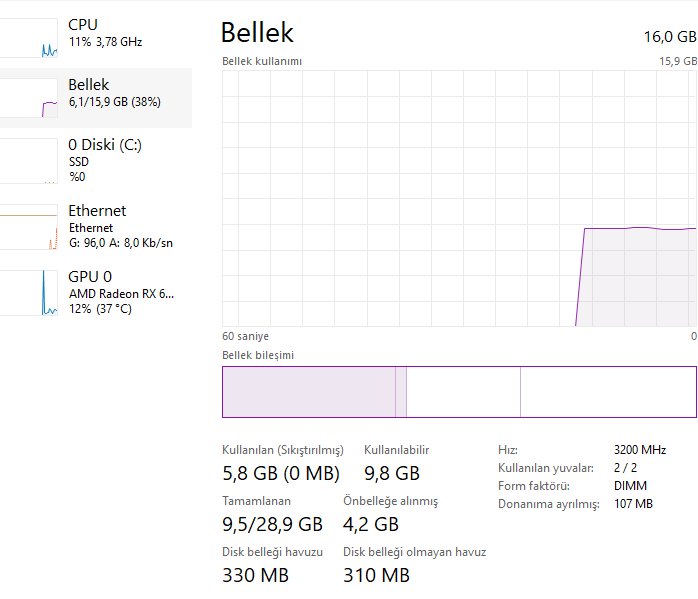698x599 pixels.
Task: Click the standby middle segment of composition bar
Action: click(462, 391)
